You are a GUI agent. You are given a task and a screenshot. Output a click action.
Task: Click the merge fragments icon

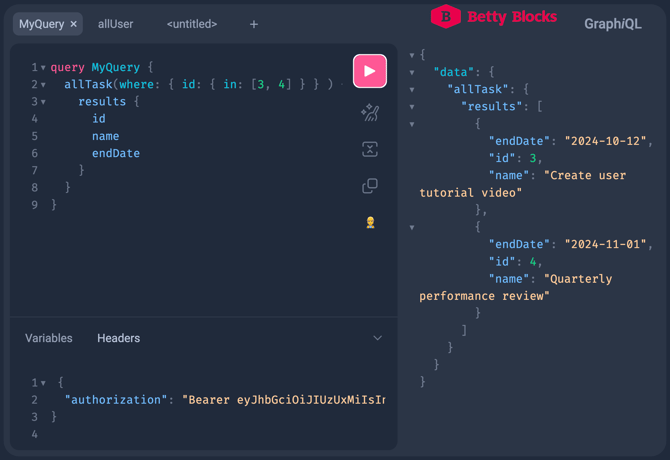tap(370, 149)
